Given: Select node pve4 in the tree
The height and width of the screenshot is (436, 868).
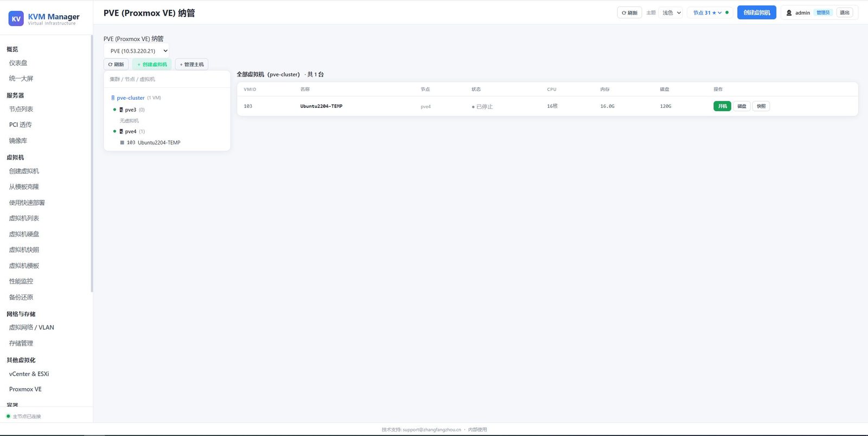Looking at the screenshot, I should 131,131.
